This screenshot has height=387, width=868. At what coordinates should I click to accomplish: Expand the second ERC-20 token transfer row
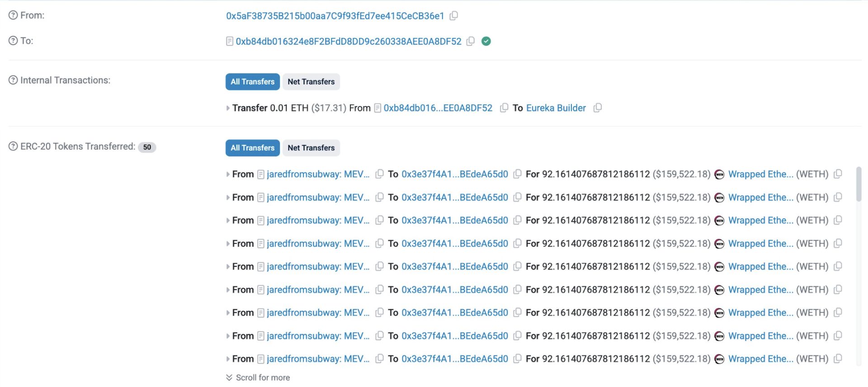tap(228, 198)
